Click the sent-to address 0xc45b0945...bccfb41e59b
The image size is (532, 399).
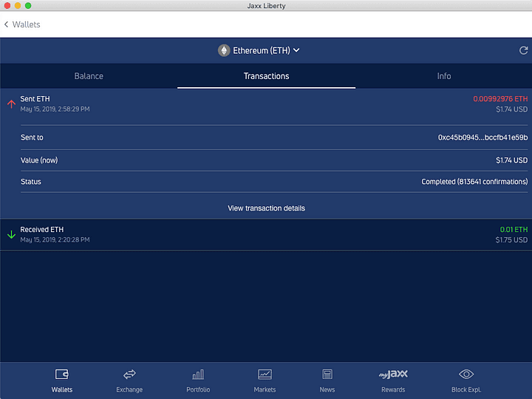(482, 137)
